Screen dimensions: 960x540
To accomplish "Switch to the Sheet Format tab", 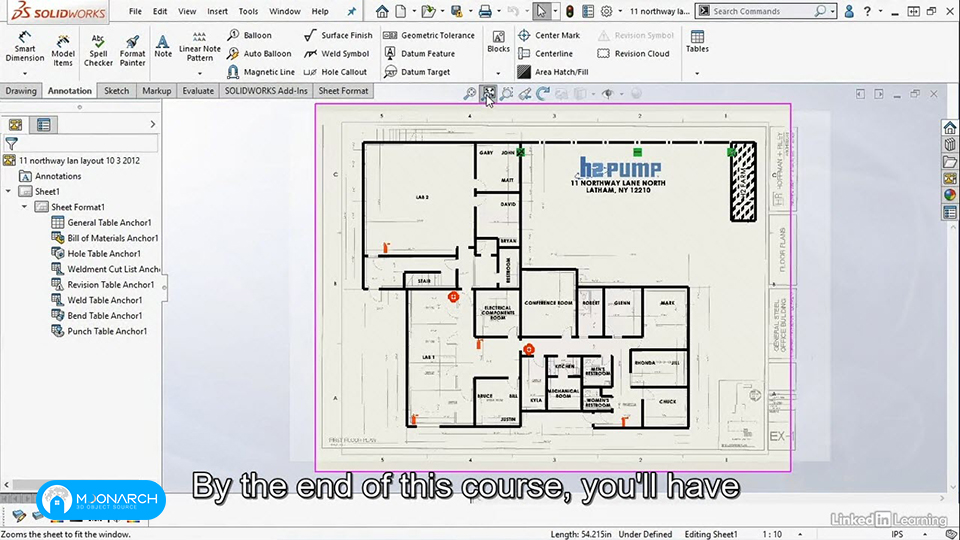I will coord(343,91).
